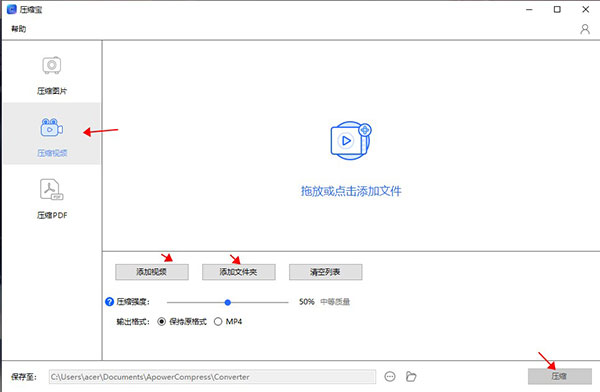Image resolution: width=600 pixels, height=392 pixels.
Task: Click the 压缩 start button
Action: coord(559,376)
